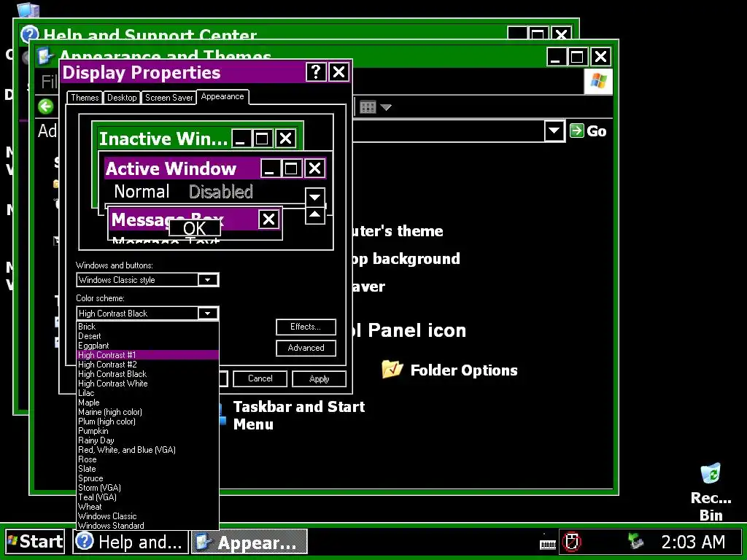The height and width of the screenshot is (560, 747).
Task: Open the Views icon in the toolbar
Action: [x=368, y=107]
